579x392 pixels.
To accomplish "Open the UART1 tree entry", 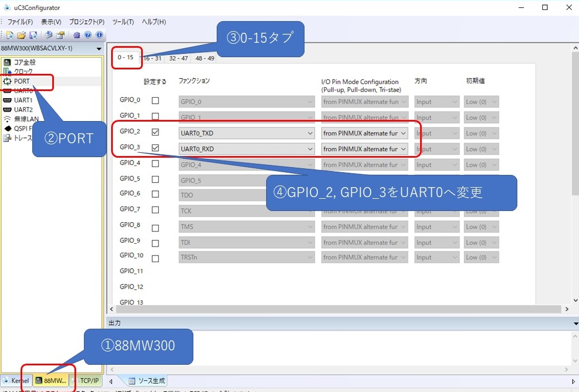I will coord(23,100).
